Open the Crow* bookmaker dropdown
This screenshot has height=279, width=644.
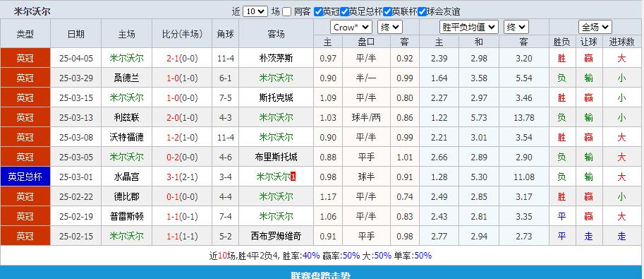(351, 27)
